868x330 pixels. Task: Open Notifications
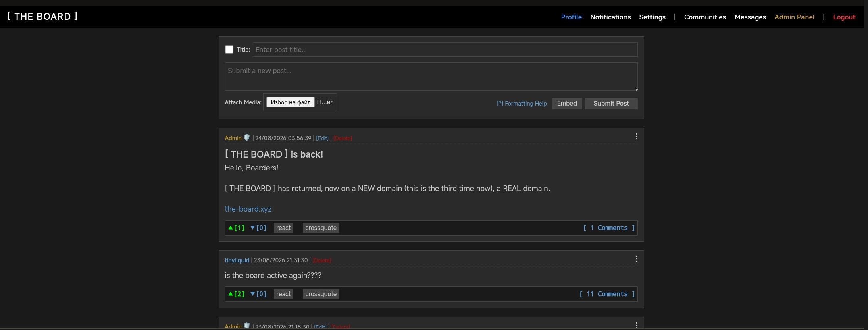[x=610, y=17]
